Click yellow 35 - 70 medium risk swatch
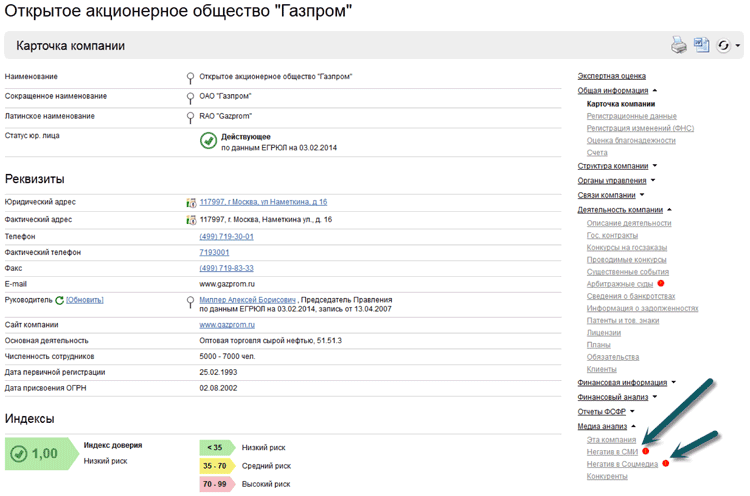This screenshot has width=750, height=496. [x=217, y=466]
